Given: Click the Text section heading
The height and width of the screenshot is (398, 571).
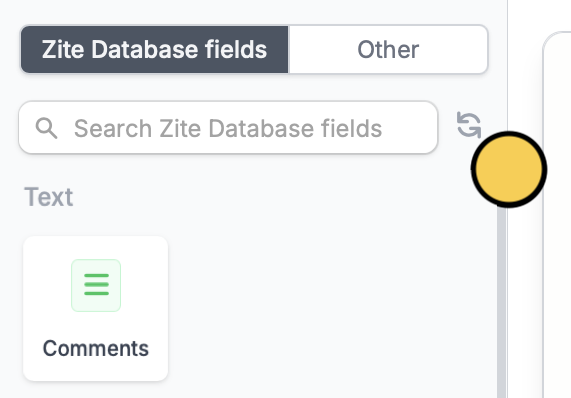Looking at the screenshot, I should click(x=48, y=197).
